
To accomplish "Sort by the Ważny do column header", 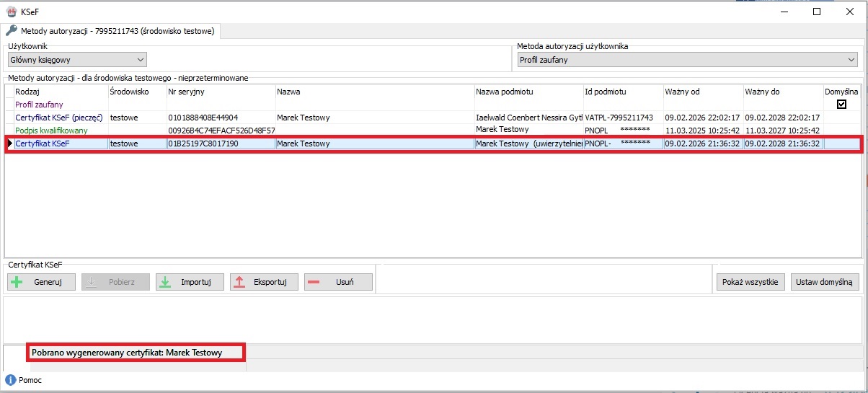I will [x=782, y=92].
